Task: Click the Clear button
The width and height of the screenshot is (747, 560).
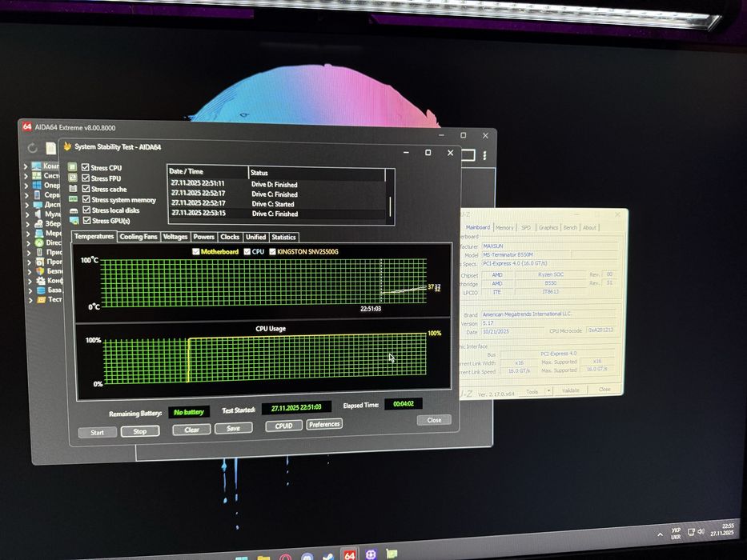Action: click(x=191, y=430)
